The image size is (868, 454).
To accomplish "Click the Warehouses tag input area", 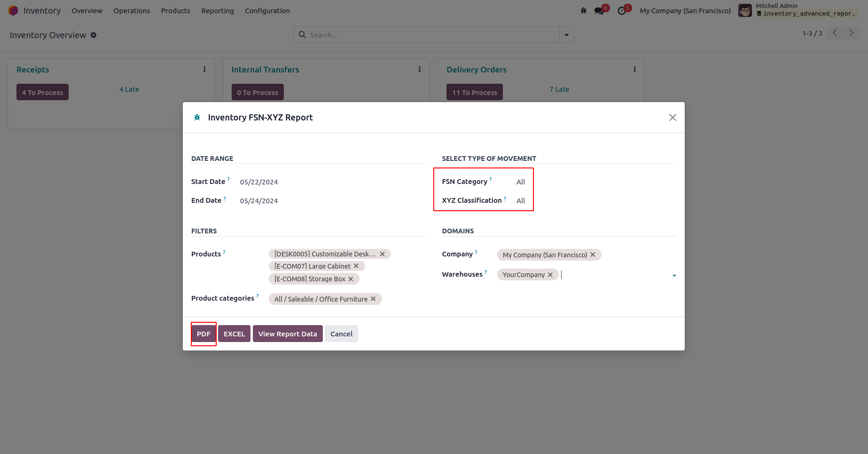I will (x=615, y=275).
